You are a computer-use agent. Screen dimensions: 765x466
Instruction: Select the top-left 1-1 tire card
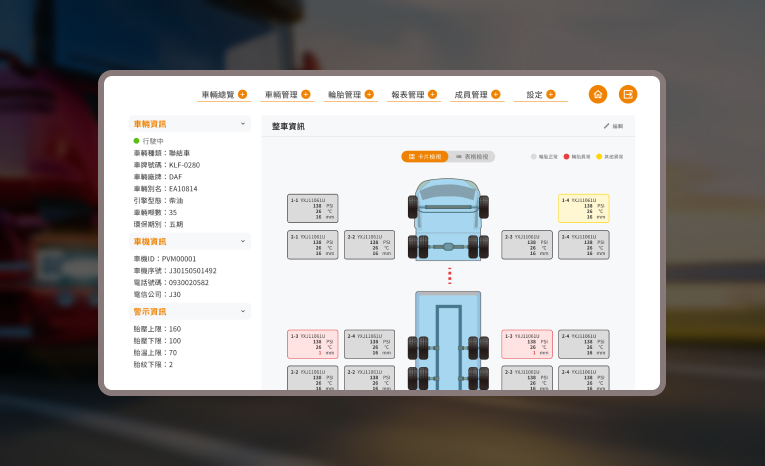coord(312,208)
